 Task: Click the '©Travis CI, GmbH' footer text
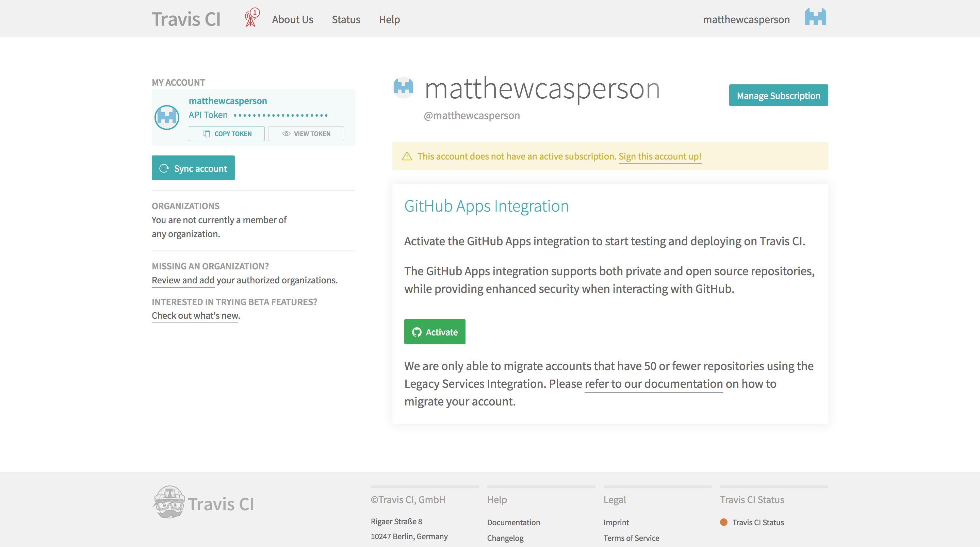[x=408, y=499]
